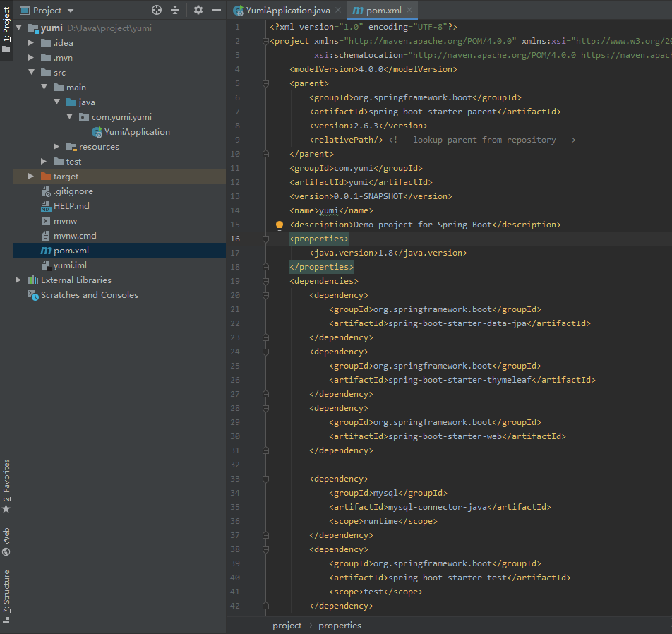Image resolution: width=672 pixels, height=634 pixels.
Task: Click the External Libraries icon
Action: click(x=33, y=280)
